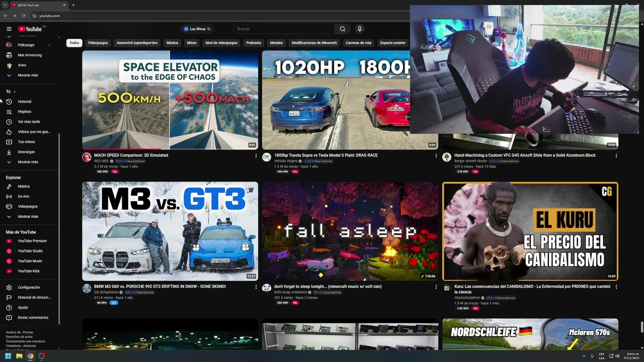Select the Mixes filter chip
The width and height of the screenshot is (644, 362).
point(192,43)
